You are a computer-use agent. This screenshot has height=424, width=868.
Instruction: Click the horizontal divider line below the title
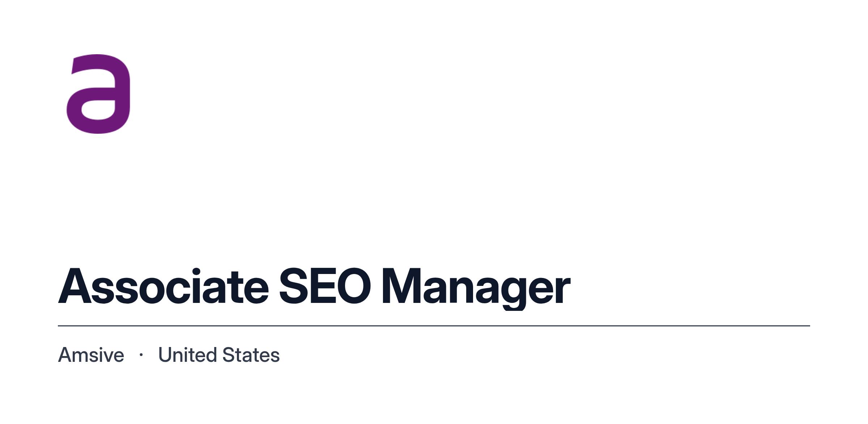tap(434, 326)
